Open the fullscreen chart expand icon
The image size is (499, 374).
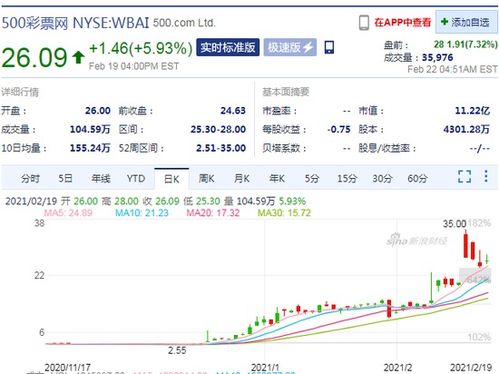tap(464, 176)
